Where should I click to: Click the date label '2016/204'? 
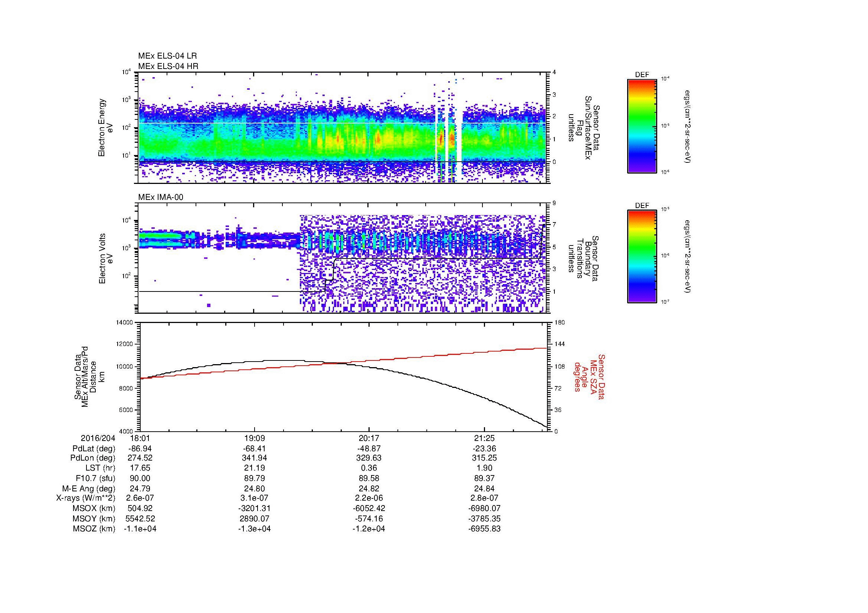[x=98, y=438]
